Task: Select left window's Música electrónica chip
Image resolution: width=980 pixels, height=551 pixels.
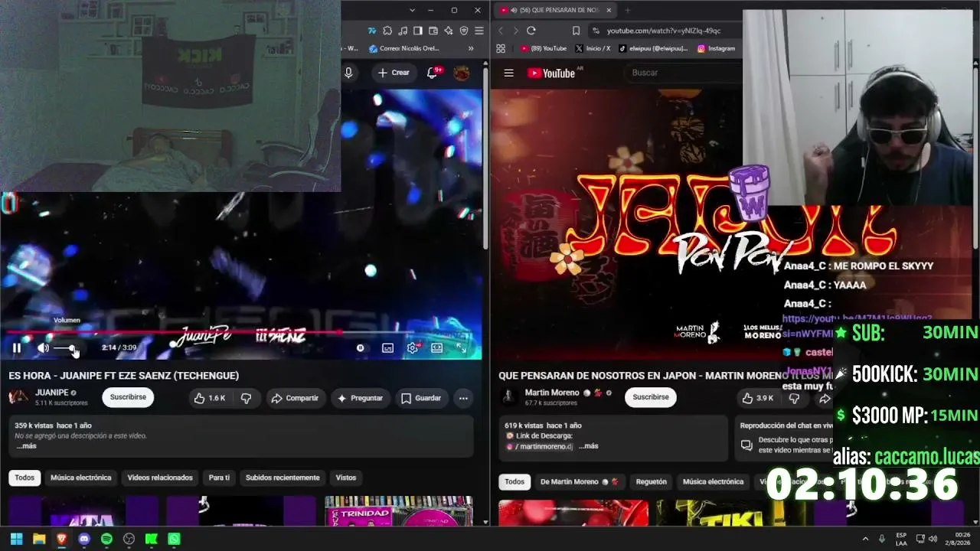Action: click(x=81, y=478)
